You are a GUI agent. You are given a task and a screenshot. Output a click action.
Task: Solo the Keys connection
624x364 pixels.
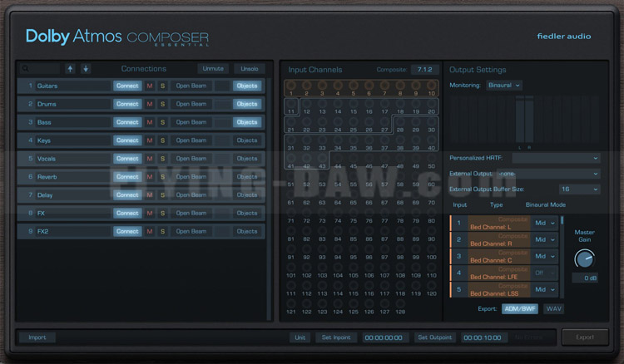(162, 140)
